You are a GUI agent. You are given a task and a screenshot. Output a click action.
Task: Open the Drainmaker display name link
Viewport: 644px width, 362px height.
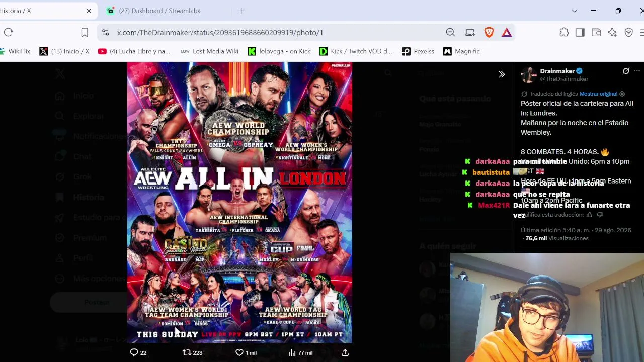point(557,71)
